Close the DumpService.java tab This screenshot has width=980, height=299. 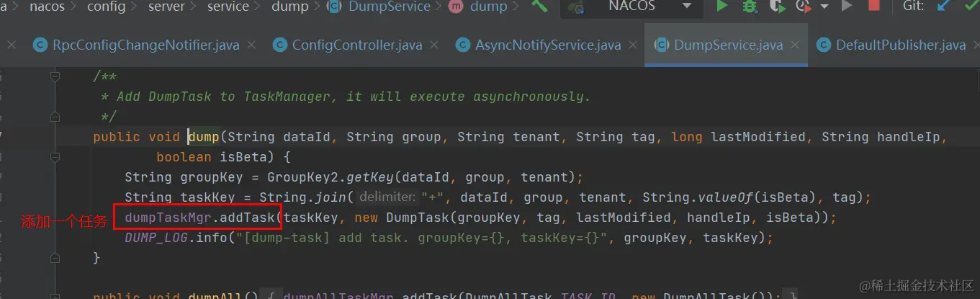796,45
